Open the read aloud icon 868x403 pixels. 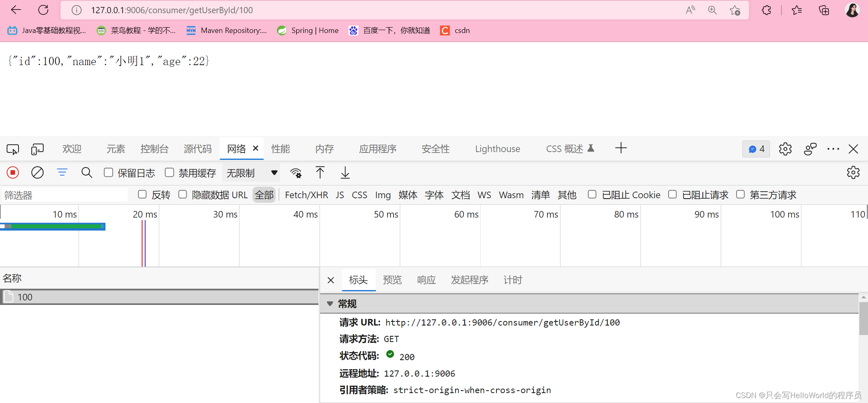click(690, 10)
